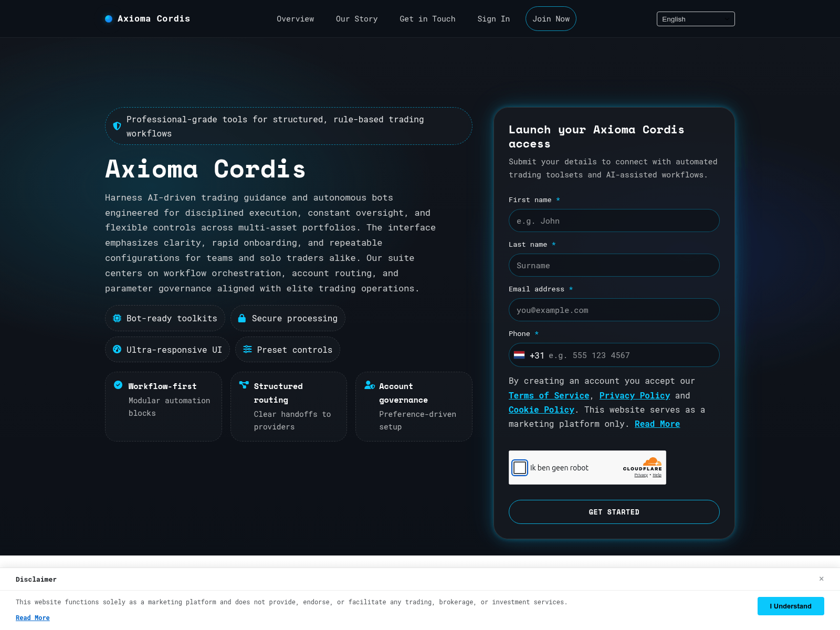
Task: Click the checkmark icon on Workflow-first card
Action: coord(118,385)
